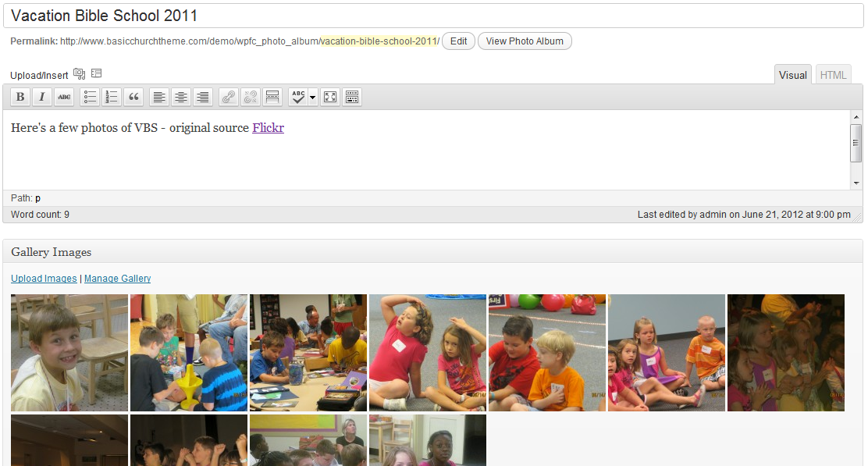Click the Last edited by admin status text
This screenshot has height=466, width=868.
[x=744, y=214]
